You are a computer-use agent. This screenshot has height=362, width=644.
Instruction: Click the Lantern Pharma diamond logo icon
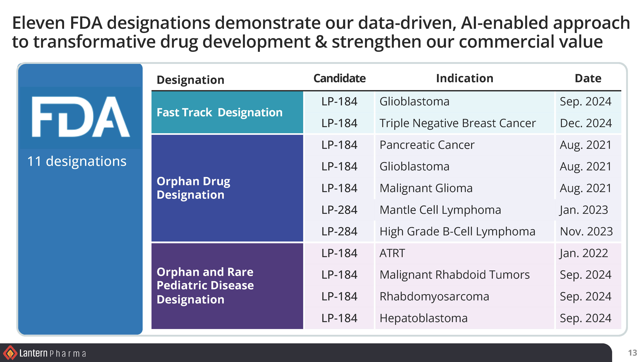pos(10,353)
